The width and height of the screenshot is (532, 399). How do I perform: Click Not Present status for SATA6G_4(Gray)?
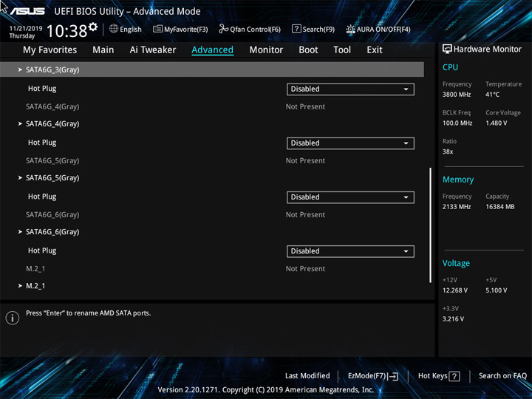pos(305,106)
